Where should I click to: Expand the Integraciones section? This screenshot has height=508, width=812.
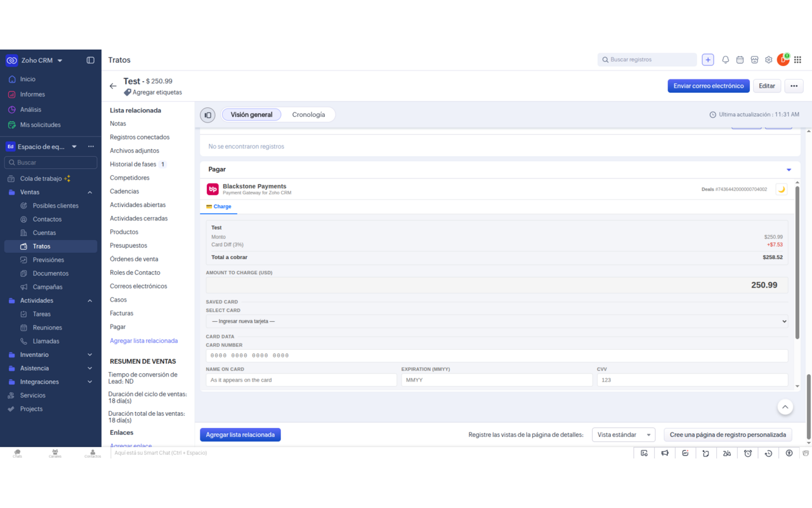pyautogui.click(x=89, y=382)
